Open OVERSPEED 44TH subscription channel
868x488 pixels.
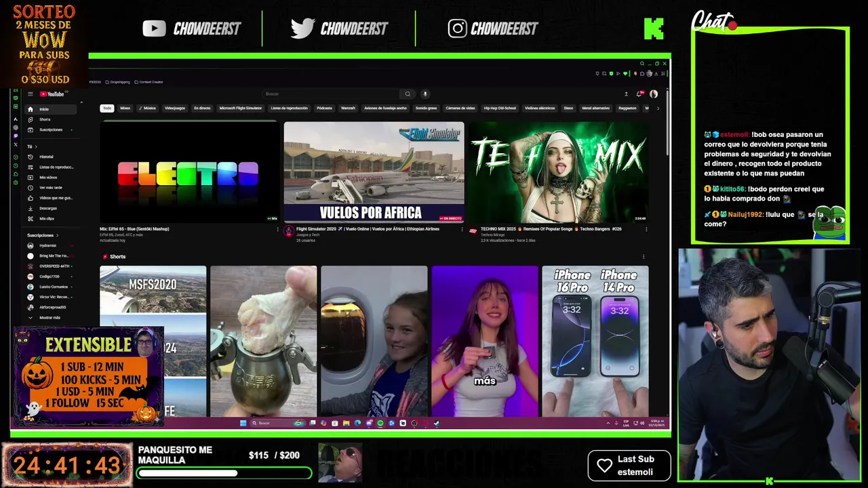coord(52,266)
